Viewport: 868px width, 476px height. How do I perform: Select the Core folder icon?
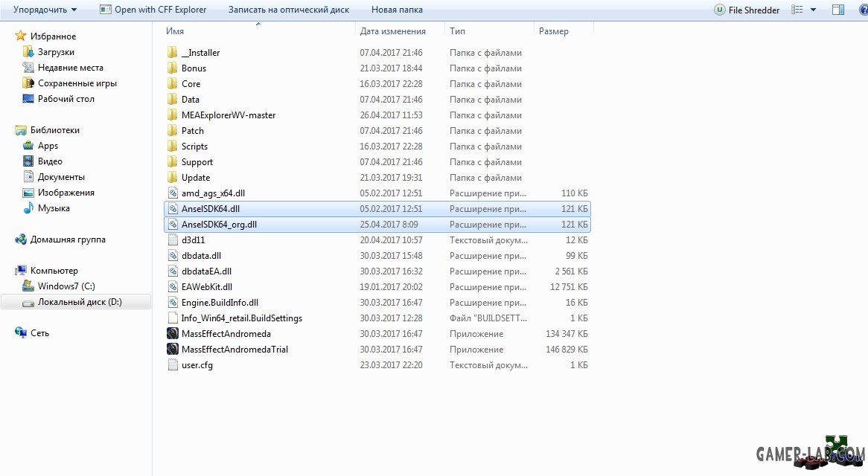point(172,84)
